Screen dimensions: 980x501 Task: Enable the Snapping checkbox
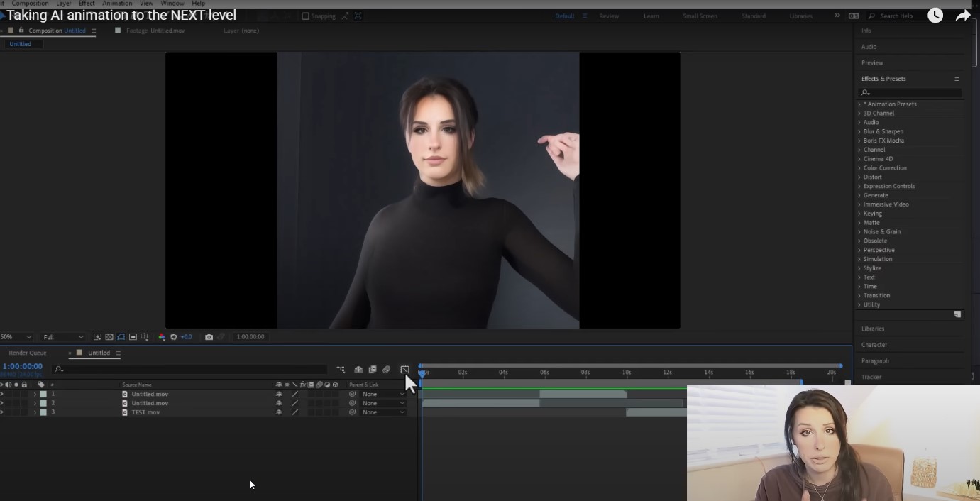coord(305,16)
